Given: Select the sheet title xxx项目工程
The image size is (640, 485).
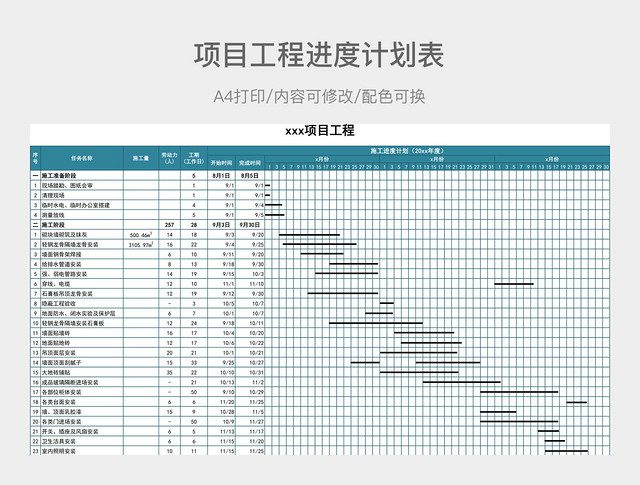Looking at the screenshot, I should pyautogui.click(x=320, y=131).
